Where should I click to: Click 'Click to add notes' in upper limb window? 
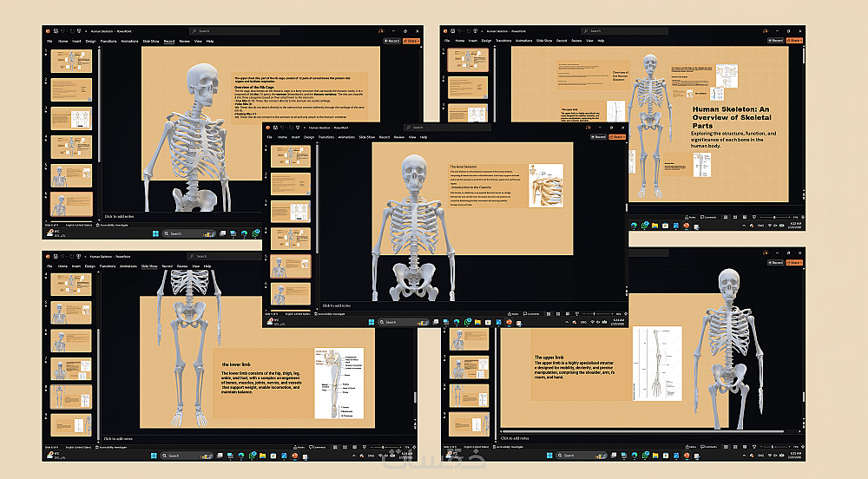[514, 438]
